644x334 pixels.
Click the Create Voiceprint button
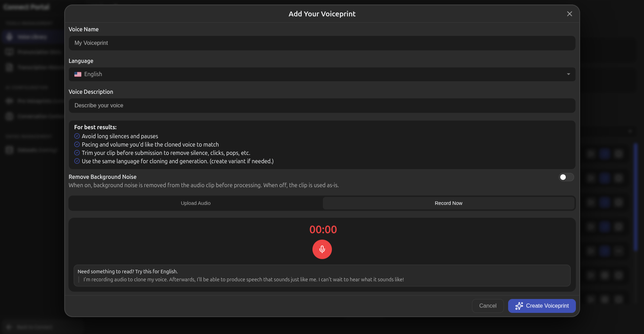(x=542, y=306)
